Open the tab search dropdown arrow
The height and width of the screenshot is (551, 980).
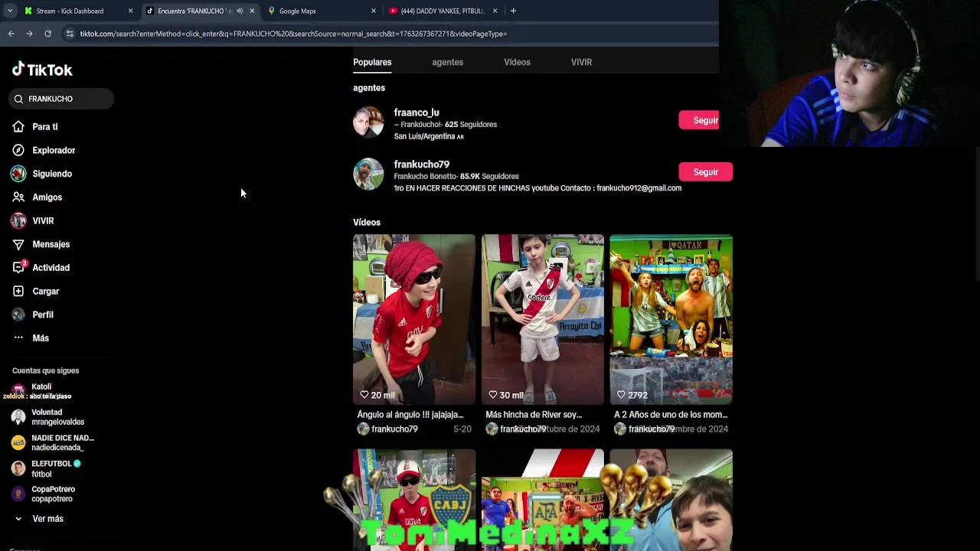(9, 11)
